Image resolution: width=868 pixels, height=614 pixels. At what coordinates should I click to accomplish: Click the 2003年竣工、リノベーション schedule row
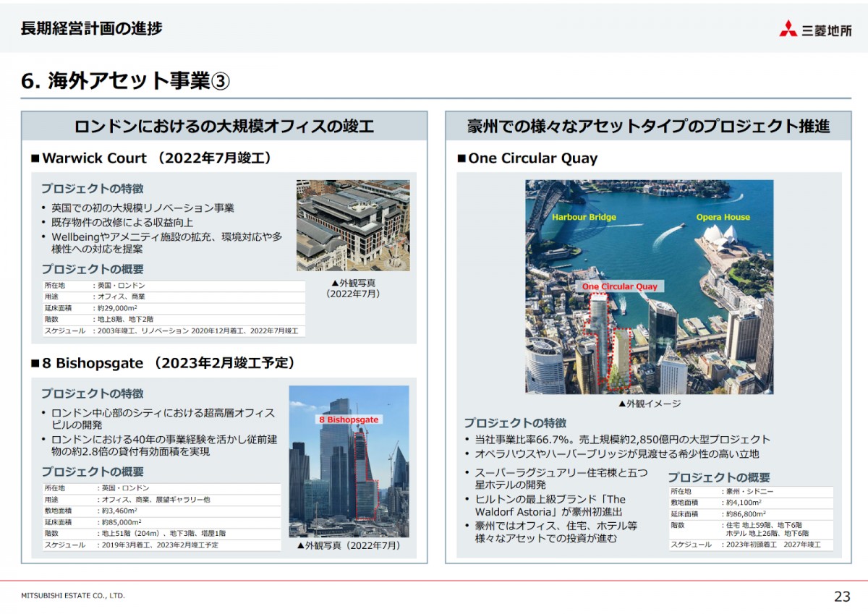coord(174,331)
